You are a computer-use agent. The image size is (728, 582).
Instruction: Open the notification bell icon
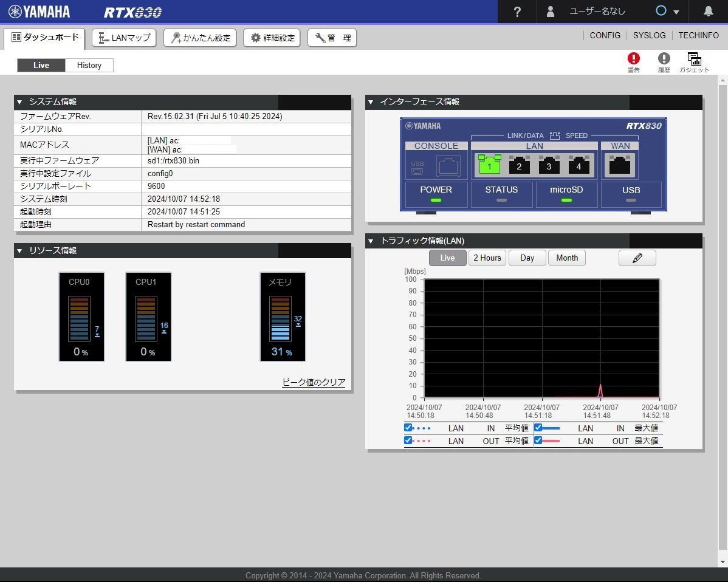point(708,11)
